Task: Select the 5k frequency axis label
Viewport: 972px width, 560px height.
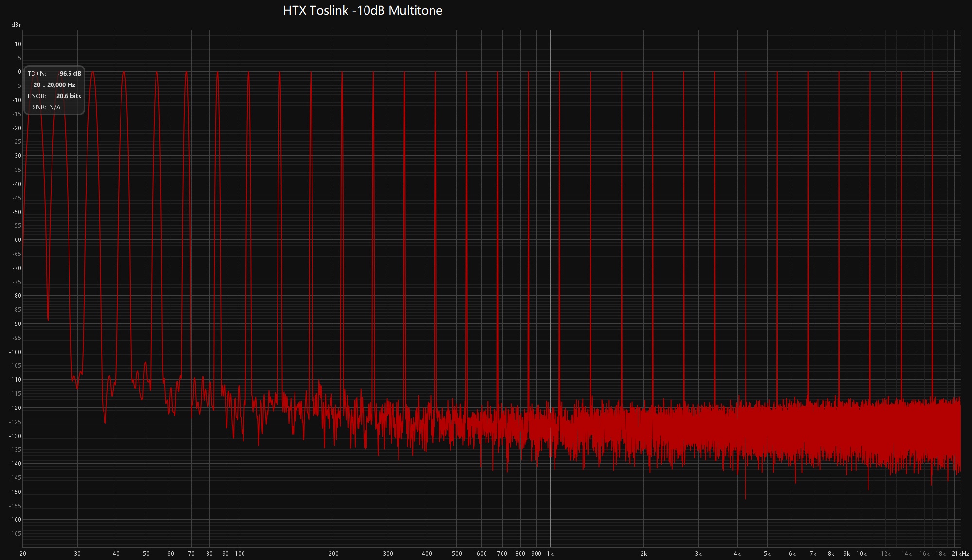Action: tap(767, 554)
